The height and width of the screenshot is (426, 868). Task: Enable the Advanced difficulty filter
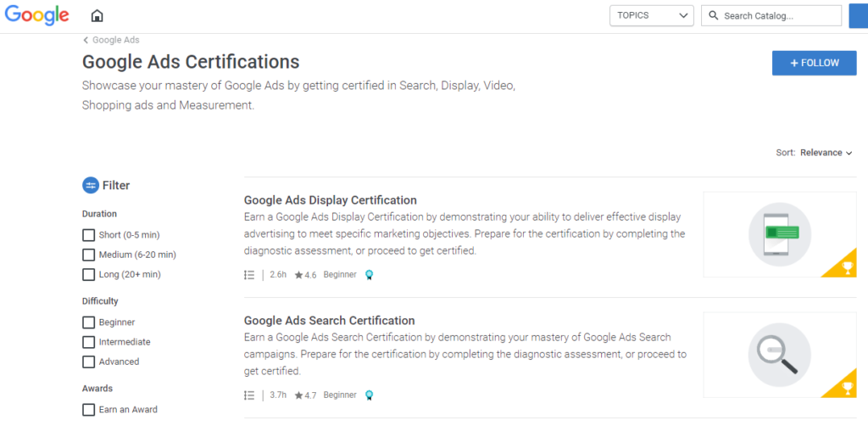click(x=88, y=362)
